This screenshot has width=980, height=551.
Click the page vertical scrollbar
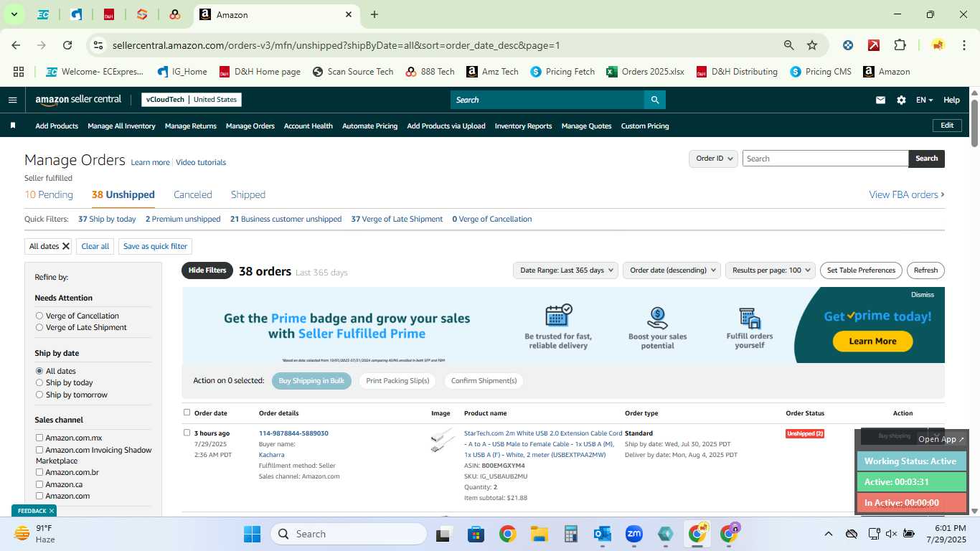pos(974,122)
